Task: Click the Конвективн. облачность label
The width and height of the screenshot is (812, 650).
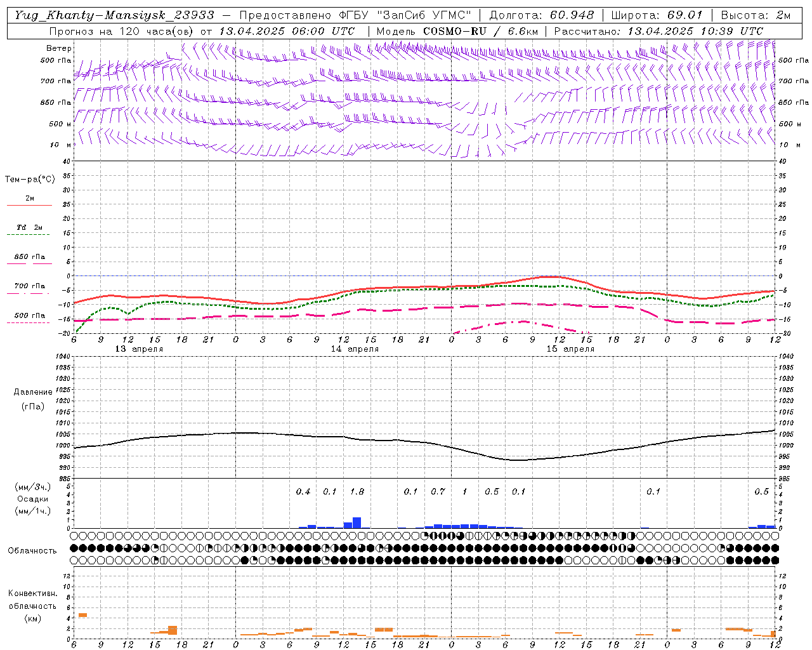Action: (32, 600)
